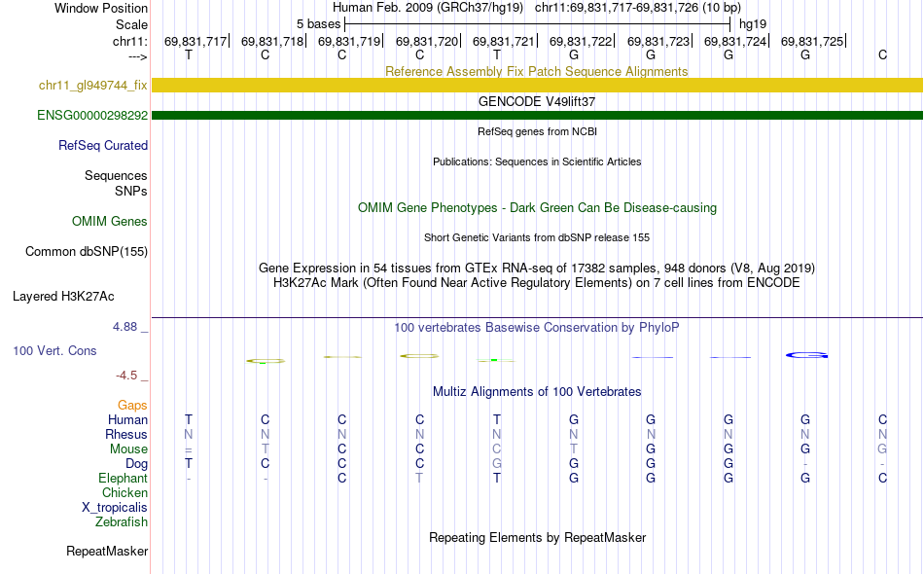Click coordinate label 69,831,719
Viewport: 924px width, 574px height.
coord(349,41)
